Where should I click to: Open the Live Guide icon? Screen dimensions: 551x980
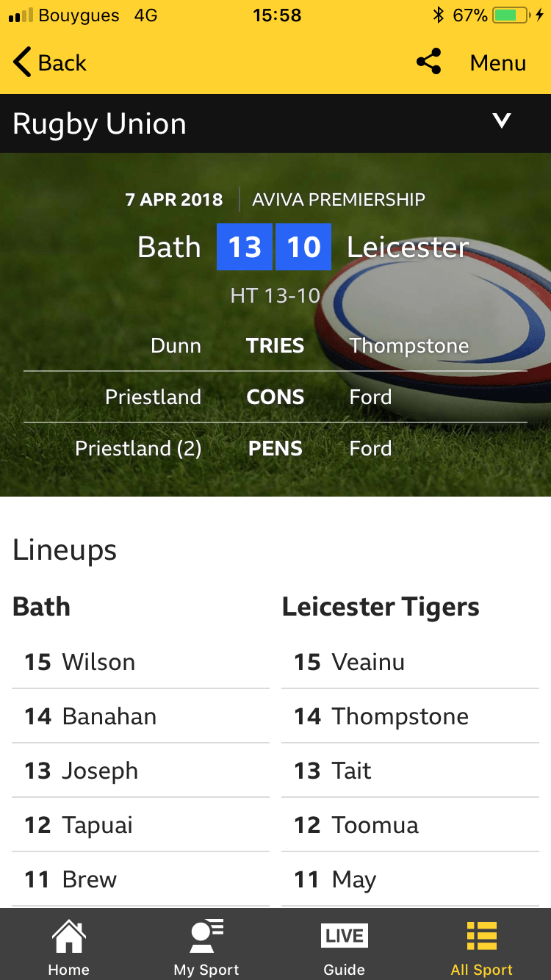345,936
